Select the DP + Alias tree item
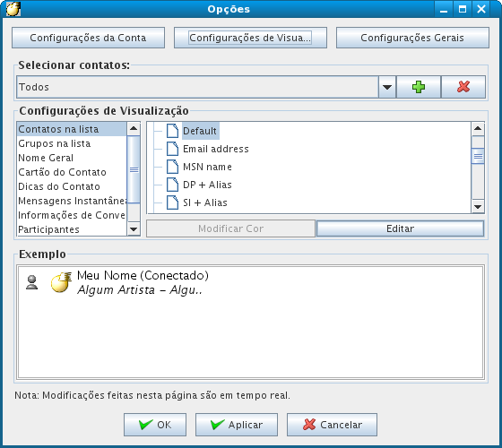This screenshot has height=448, width=502. point(207,185)
